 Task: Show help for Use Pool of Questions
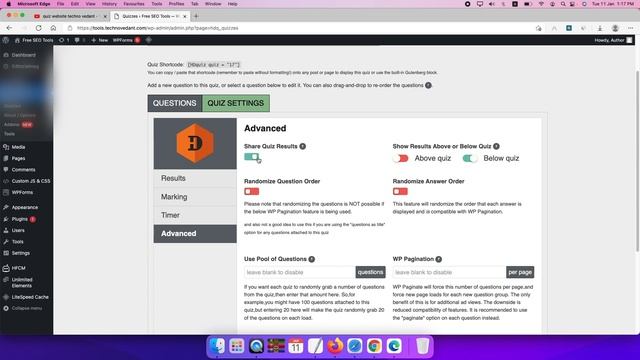(312, 259)
